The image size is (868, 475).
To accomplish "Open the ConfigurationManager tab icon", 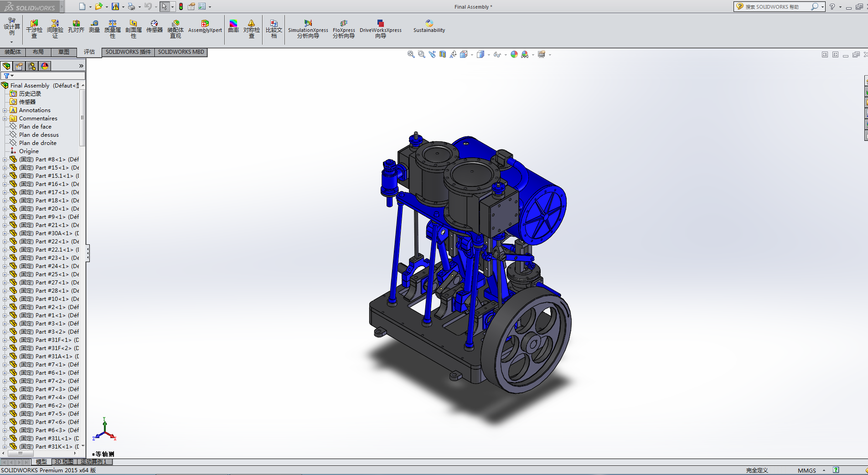I will click(x=32, y=66).
